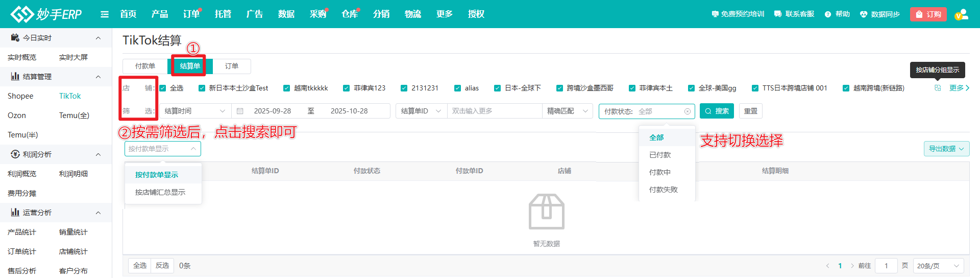Uncheck 越南tkkkkk store checkbox
Image resolution: width=980 pixels, height=278 pixels.
[287, 88]
